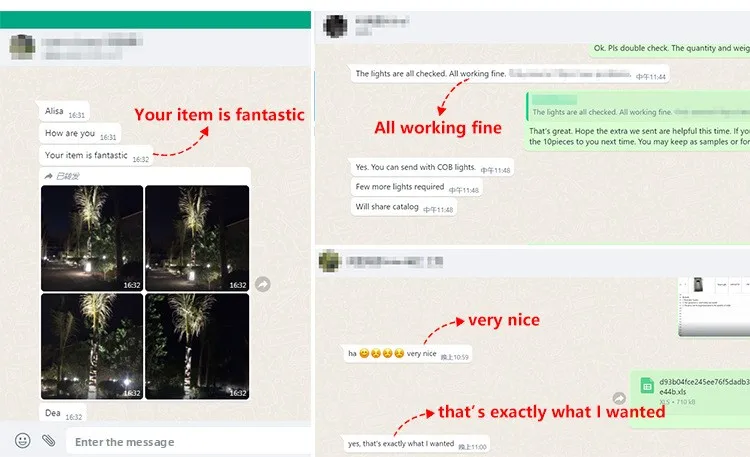Open bottom-left palm tree night photo
Screen dimensions: 750x457
[x=92, y=346]
